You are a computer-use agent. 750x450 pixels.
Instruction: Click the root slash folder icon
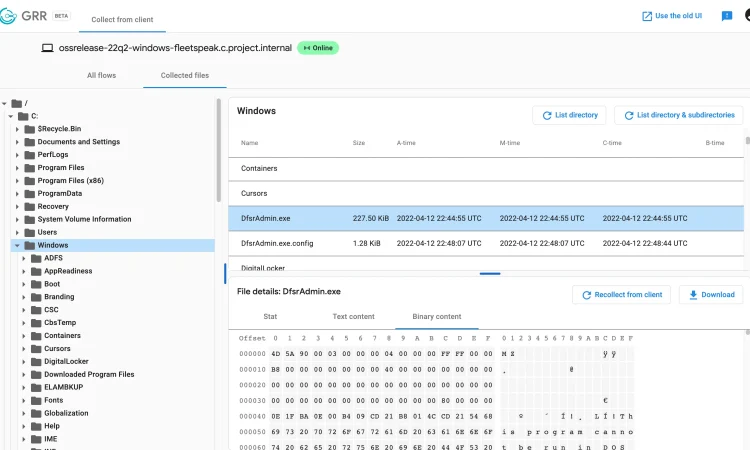click(17, 103)
